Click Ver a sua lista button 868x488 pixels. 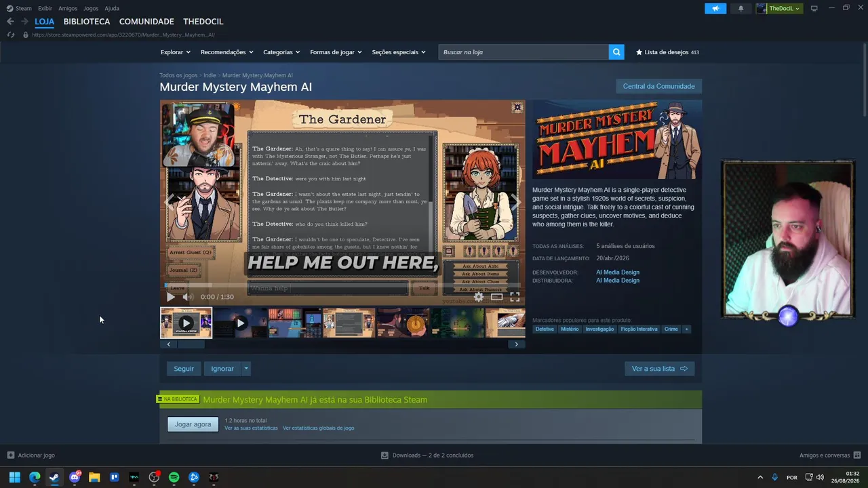659,369
